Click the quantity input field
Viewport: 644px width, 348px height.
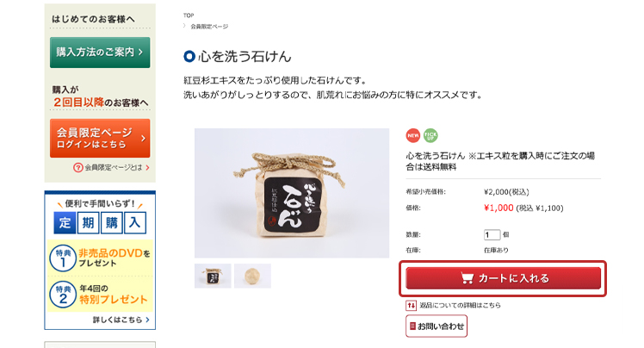492,234
